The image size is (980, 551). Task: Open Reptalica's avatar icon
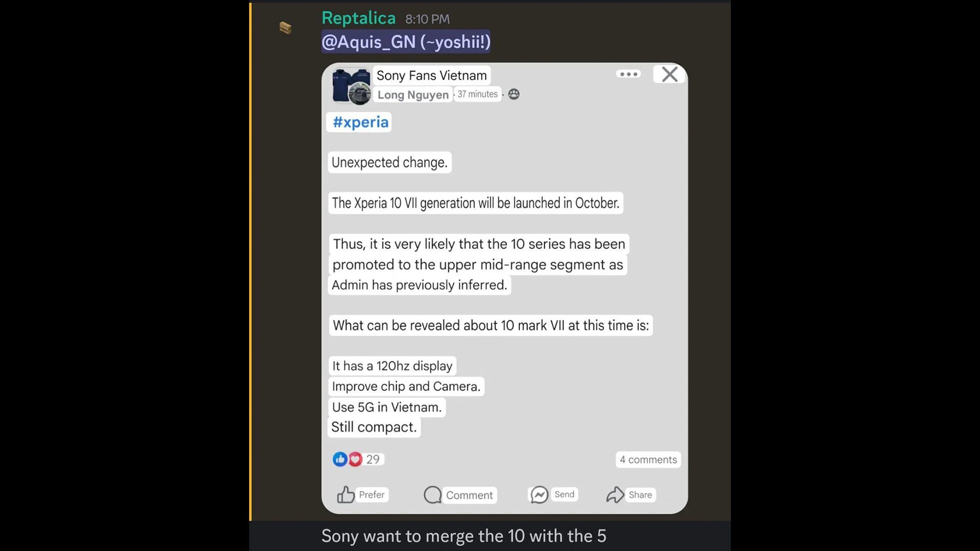(285, 28)
